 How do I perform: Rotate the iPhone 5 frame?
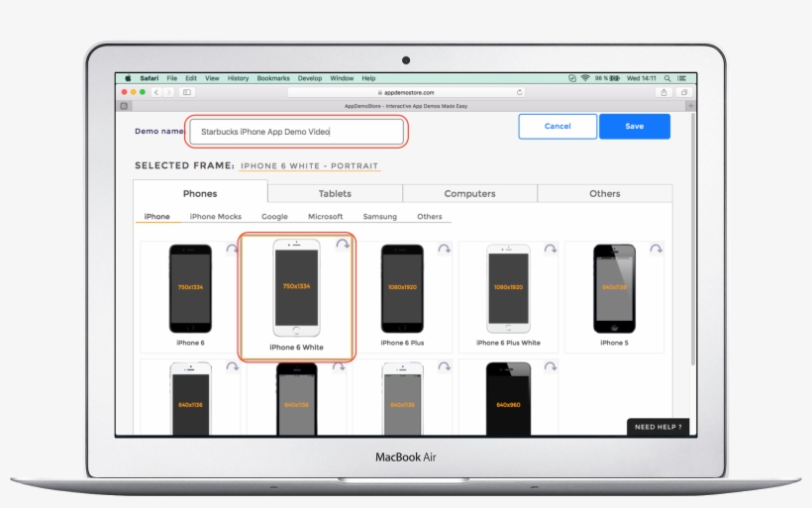click(657, 250)
